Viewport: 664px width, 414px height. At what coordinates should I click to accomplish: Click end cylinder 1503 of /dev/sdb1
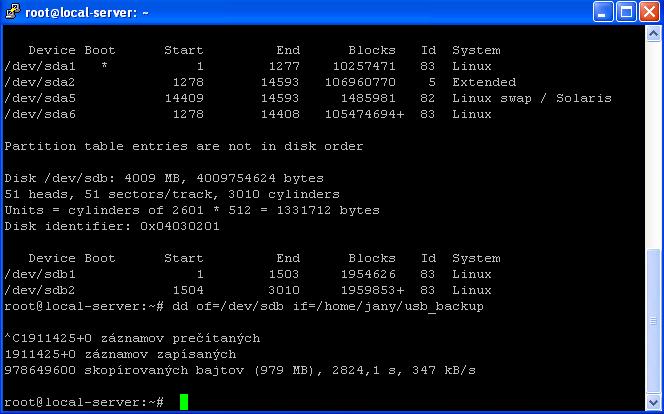pos(284,274)
